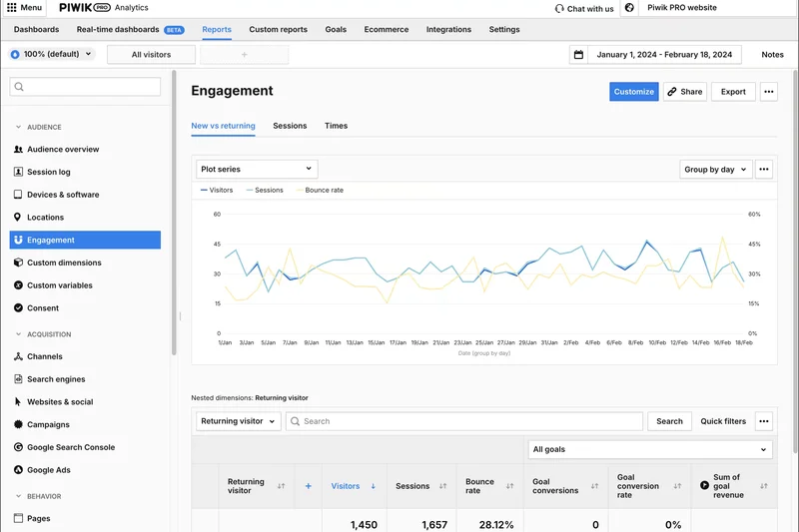
Task: Open the chart options three-dot menu
Action: coord(764,170)
